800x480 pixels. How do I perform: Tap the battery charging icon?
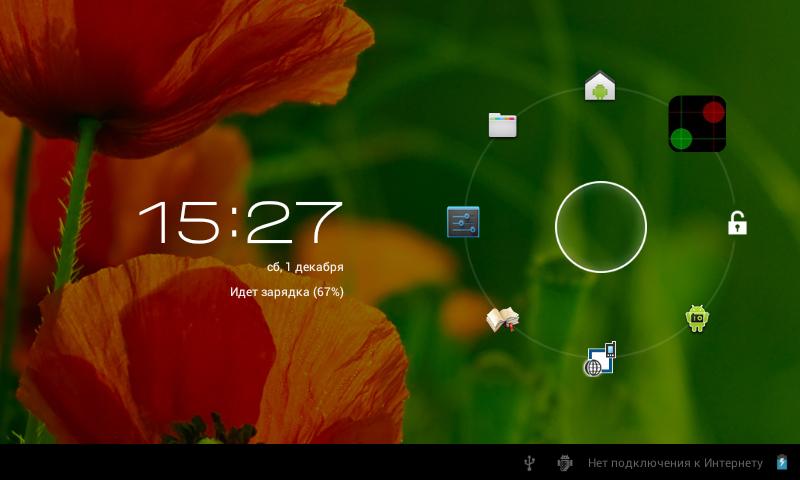pos(782,462)
